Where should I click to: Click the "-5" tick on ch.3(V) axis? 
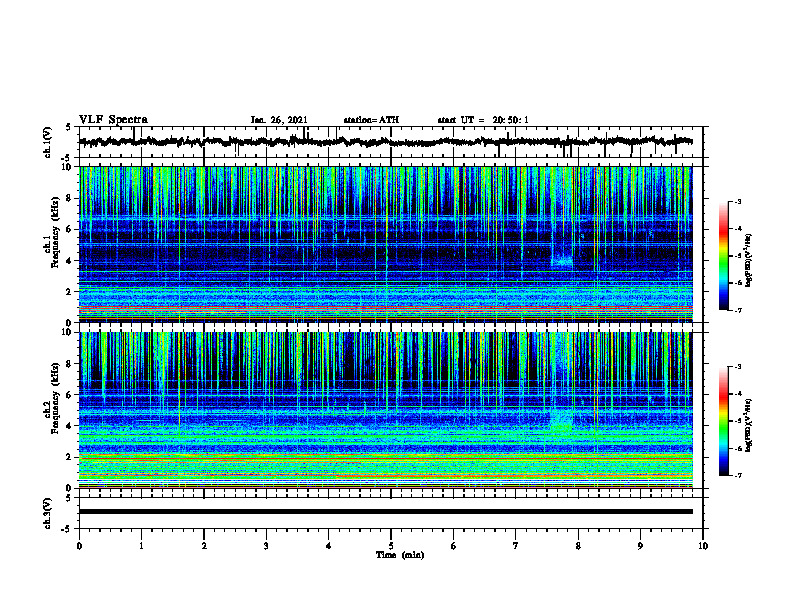pyautogui.click(x=66, y=529)
